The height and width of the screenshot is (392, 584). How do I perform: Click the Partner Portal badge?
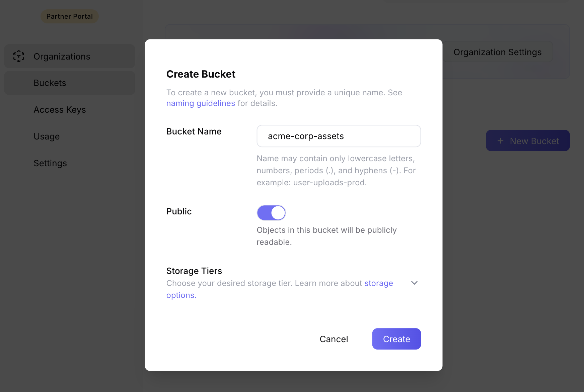pyautogui.click(x=70, y=16)
